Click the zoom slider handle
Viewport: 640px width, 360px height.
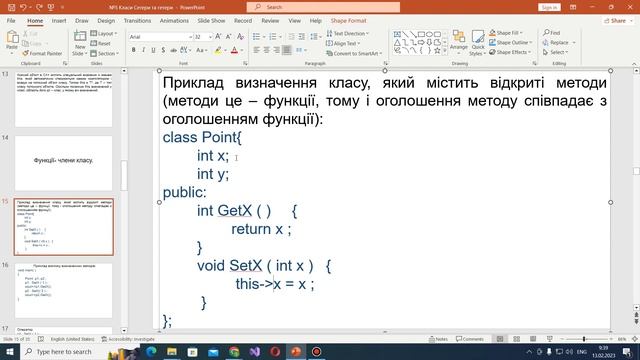pos(584,339)
